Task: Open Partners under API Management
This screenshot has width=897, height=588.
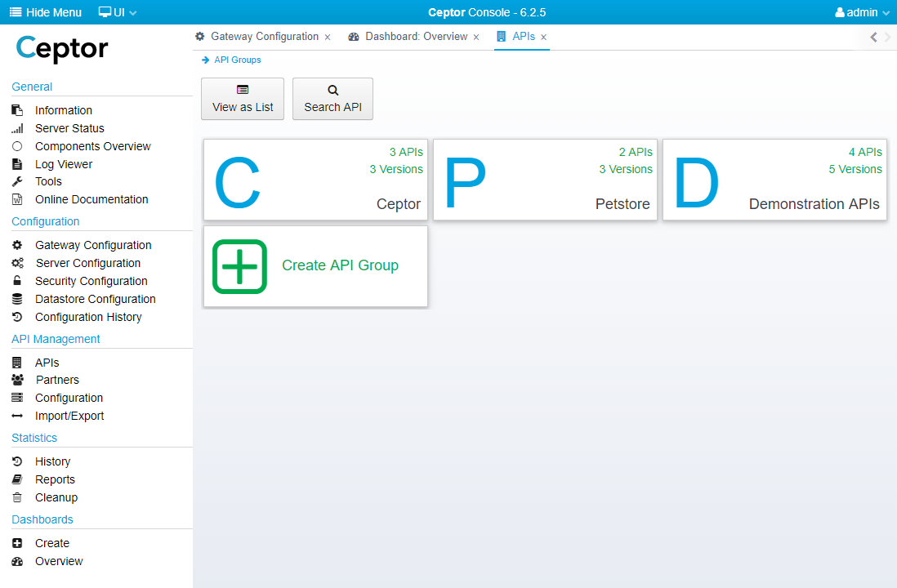Action: click(x=57, y=380)
